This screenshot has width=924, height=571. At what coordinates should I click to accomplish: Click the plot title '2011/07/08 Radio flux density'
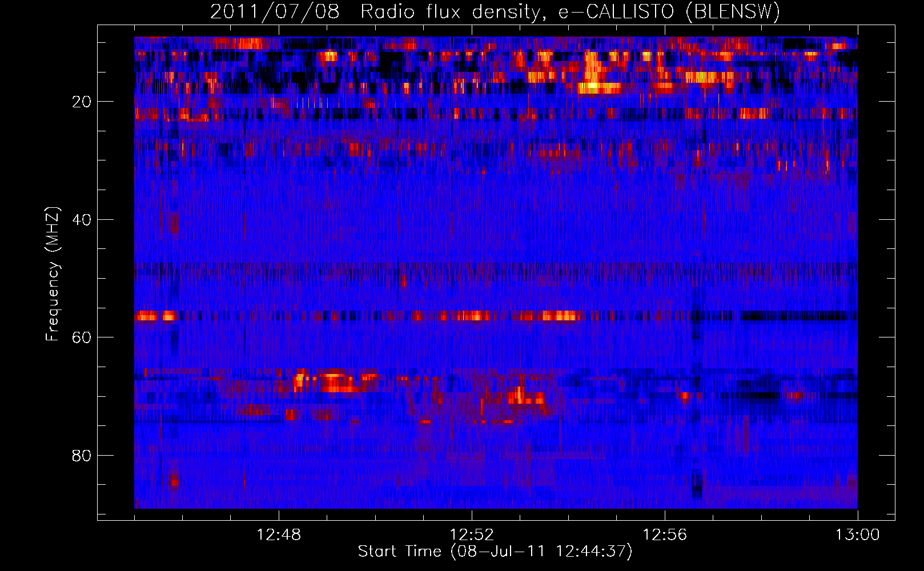point(495,11)
